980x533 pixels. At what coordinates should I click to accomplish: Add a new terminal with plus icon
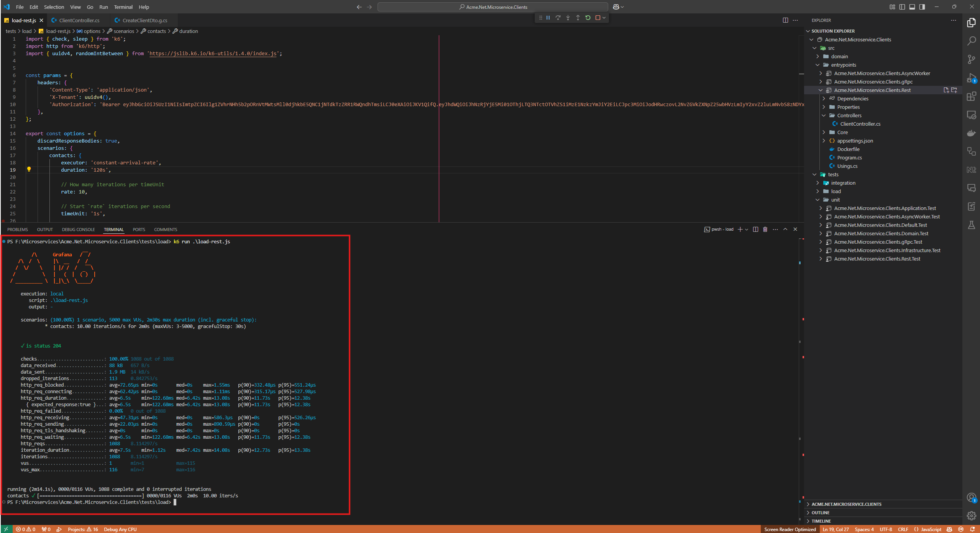click(x=740, y=229)
